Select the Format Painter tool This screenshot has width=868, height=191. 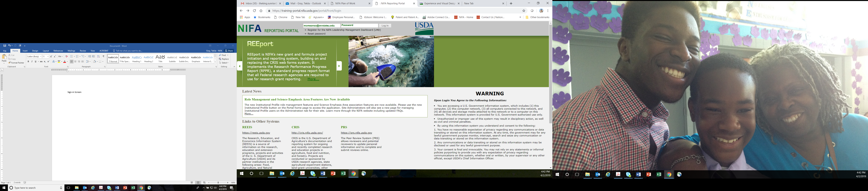pos(16,63)
